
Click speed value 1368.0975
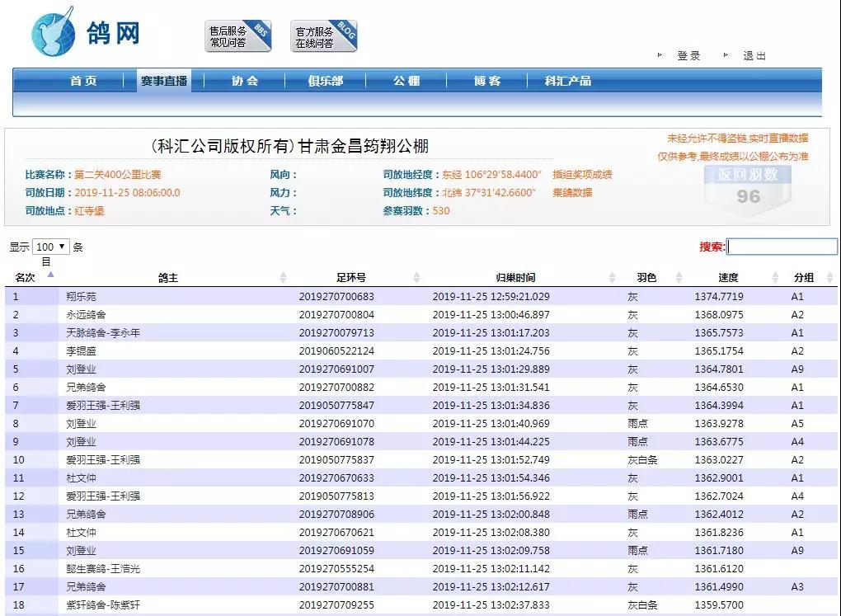click(x=719, y=314)
